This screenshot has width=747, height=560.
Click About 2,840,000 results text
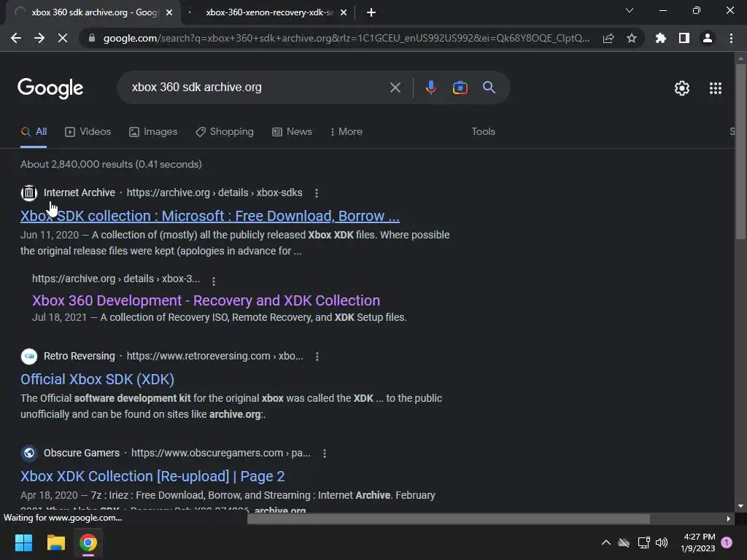coord(111,164)
